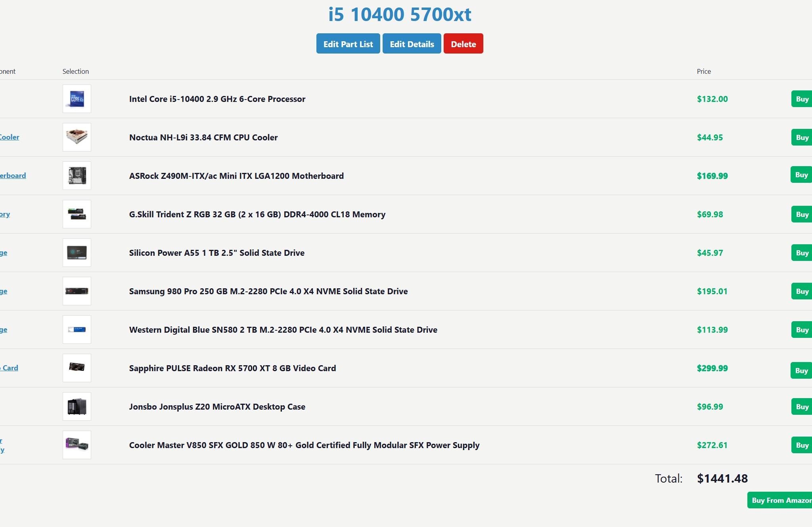The width and height of the screenshot is (812, 527).
Task: Click the $44.95 cooler price
Action: pos(710,137)
